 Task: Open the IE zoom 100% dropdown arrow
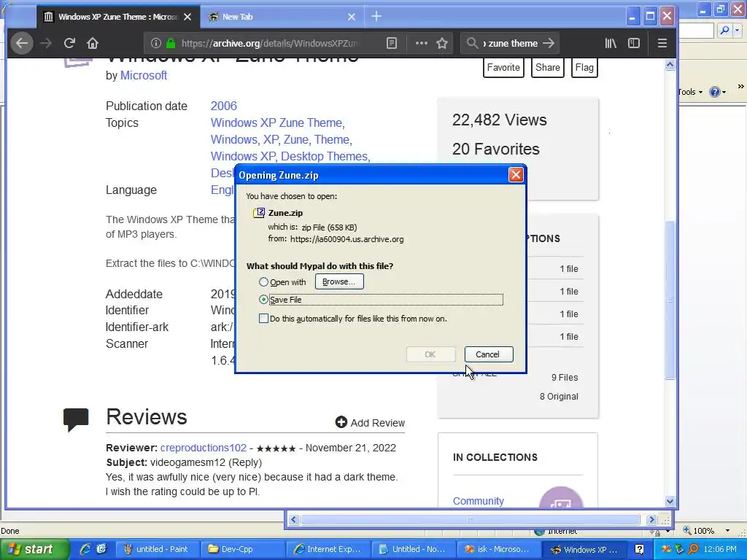[x=727, y=531]
